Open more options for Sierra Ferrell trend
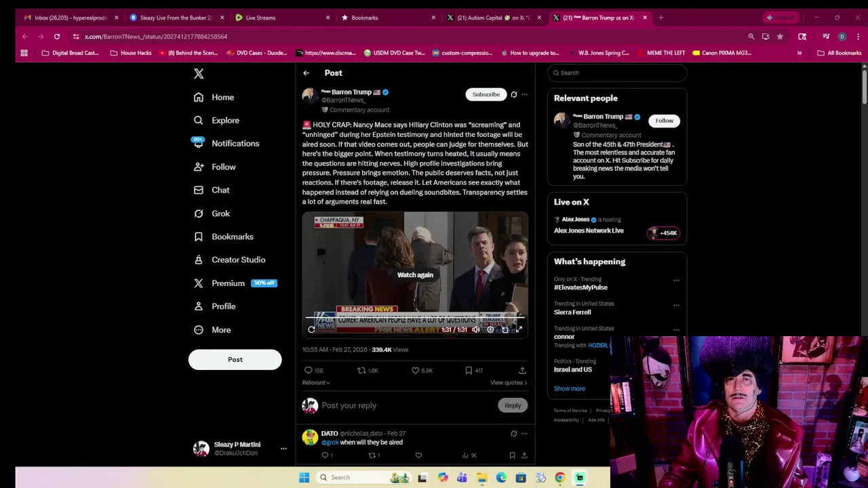Image resolution: width=868 pixels, height=488 pixels. (x=676, y=305)
